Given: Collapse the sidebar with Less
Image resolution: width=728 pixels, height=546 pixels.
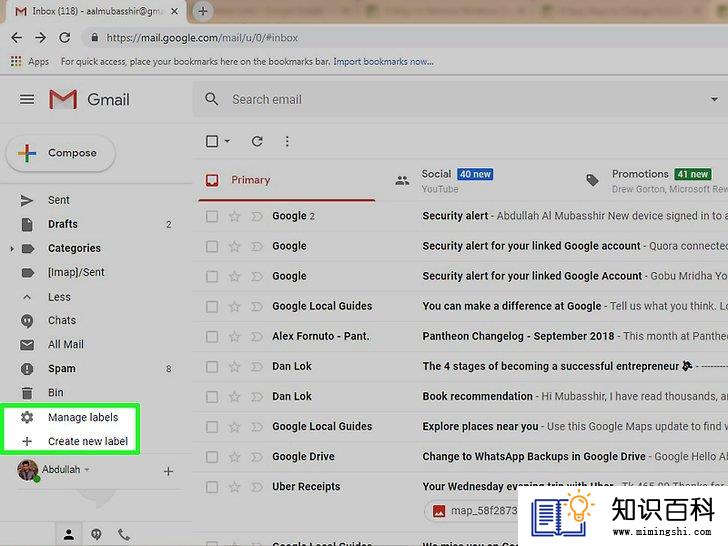Looking at the screenshot, I should pos(59,297).
